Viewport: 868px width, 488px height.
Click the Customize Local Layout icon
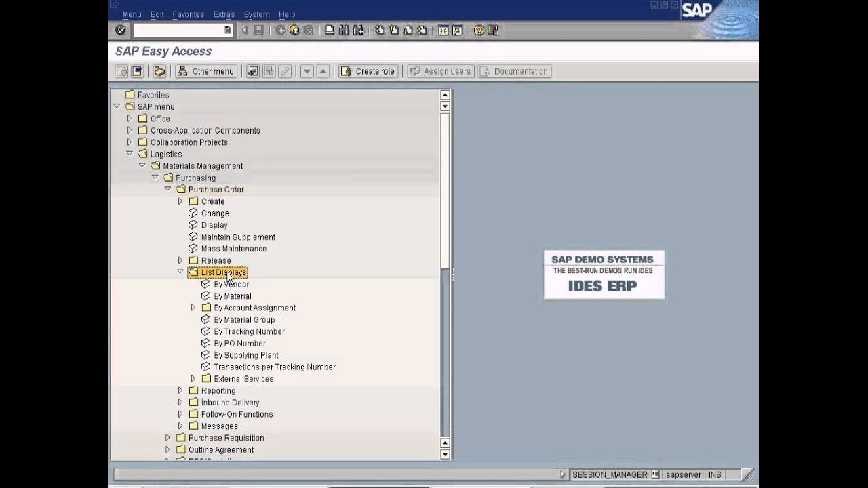493,30
